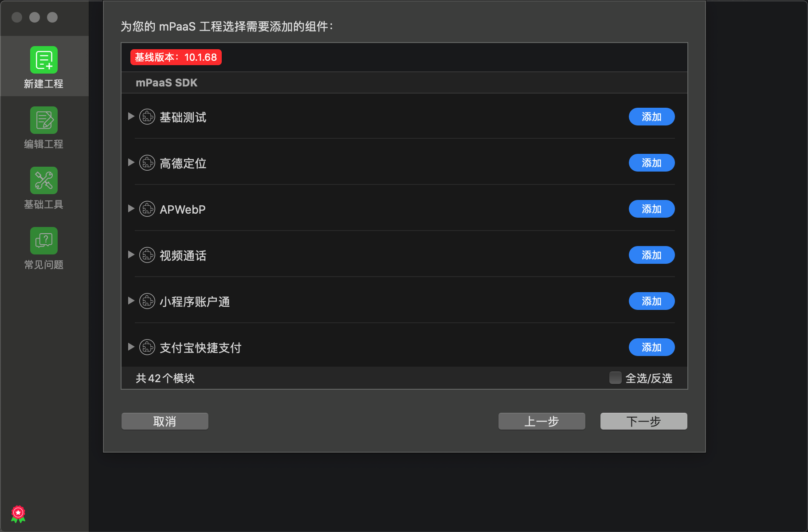The width and height of the screenshot is (808, 532).
Task: Expand the 支付宝快捷支付 module row
Action: (x=131, y=347)
